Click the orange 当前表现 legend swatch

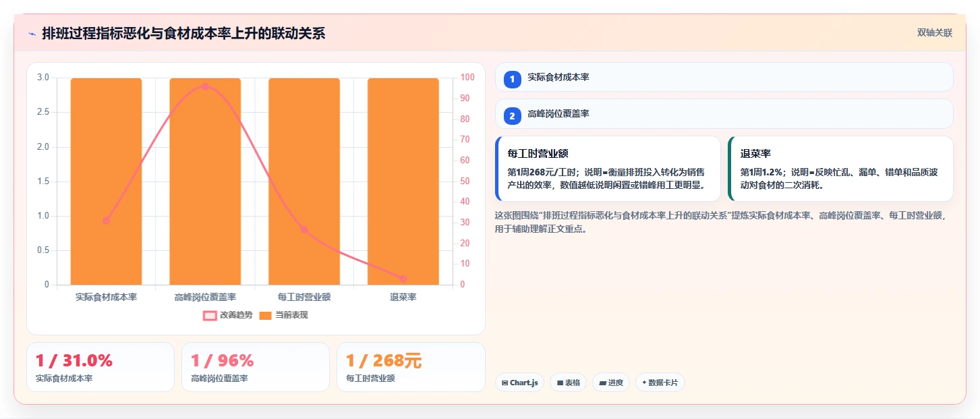[266, 315]
